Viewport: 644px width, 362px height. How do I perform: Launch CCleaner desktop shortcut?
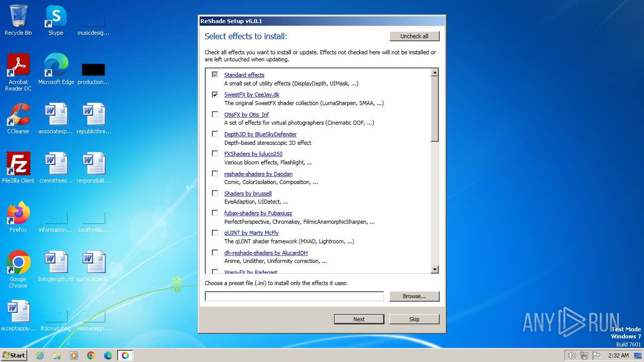pos(18,118)
